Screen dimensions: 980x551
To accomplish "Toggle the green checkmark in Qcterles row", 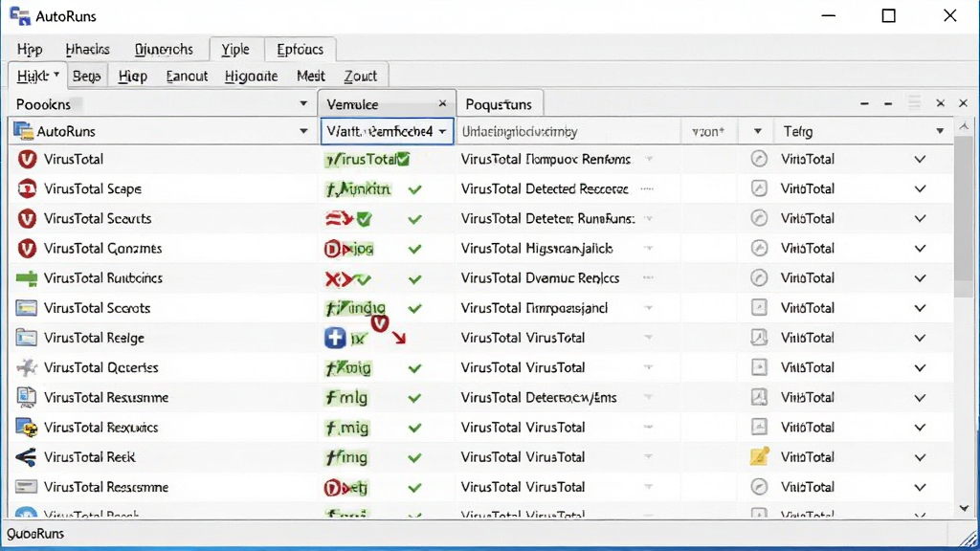I will pos(415,368).
